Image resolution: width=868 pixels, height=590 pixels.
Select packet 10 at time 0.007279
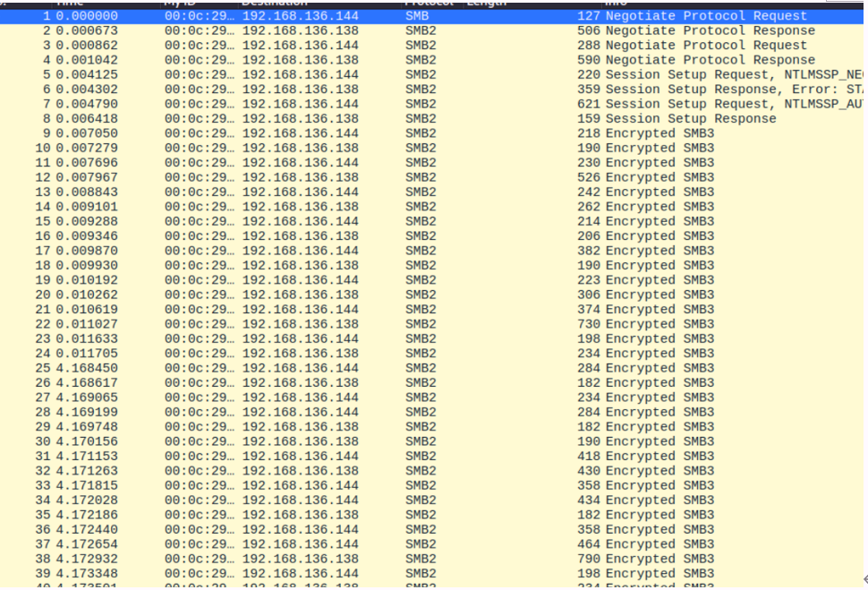(x=432, y=148)
